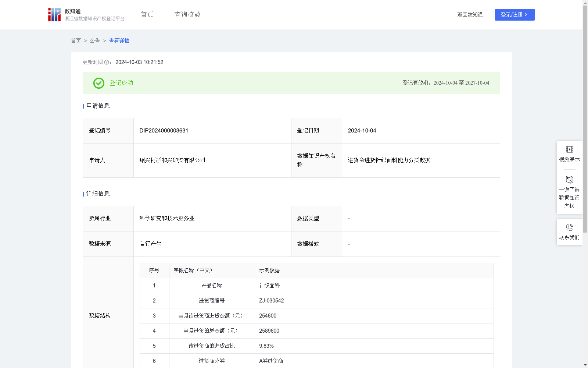Click field name 当月进货的总金额（元）
Viewport: 588px width, 368px height.
[212, 331]
